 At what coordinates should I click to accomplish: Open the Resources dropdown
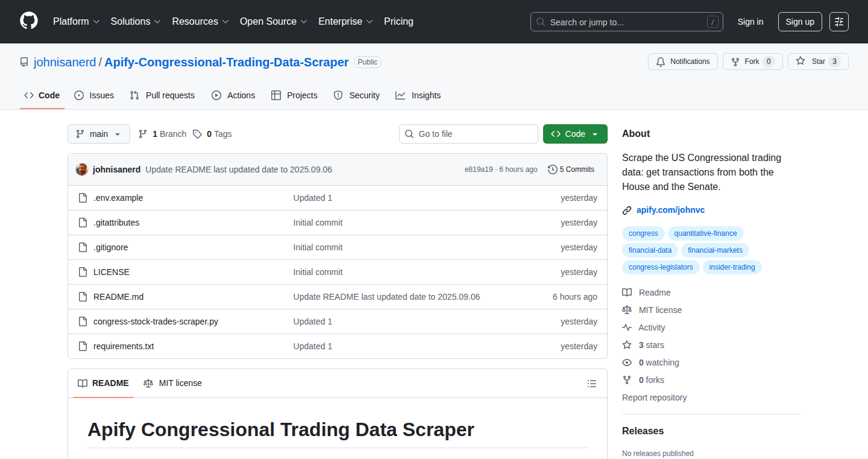200,21
